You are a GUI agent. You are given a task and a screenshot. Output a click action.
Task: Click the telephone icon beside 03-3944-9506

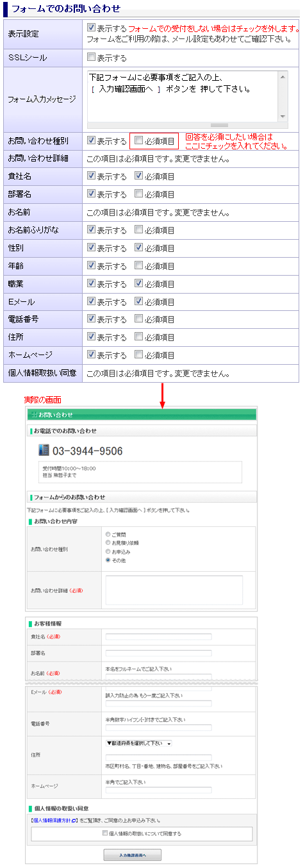click(x=44, y=451)
